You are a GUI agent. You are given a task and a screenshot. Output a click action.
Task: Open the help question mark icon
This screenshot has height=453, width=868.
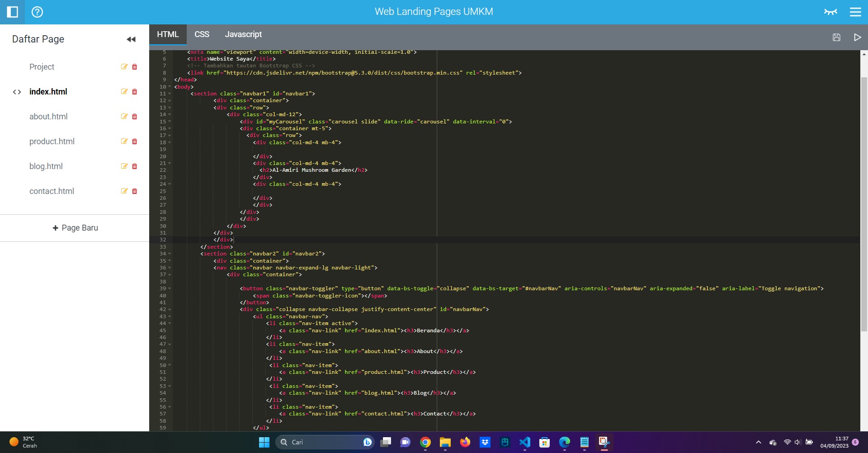(37, 12)
